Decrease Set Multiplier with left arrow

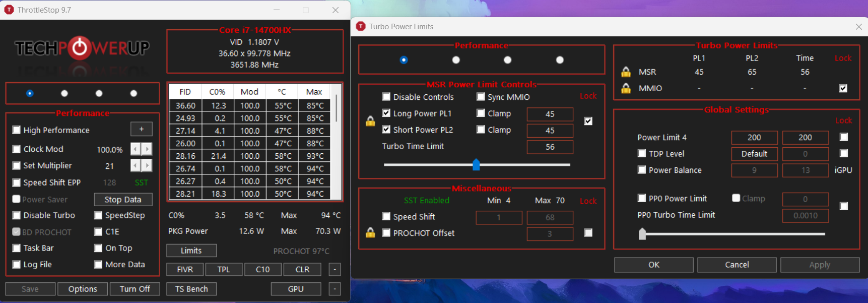click(136, 166)
